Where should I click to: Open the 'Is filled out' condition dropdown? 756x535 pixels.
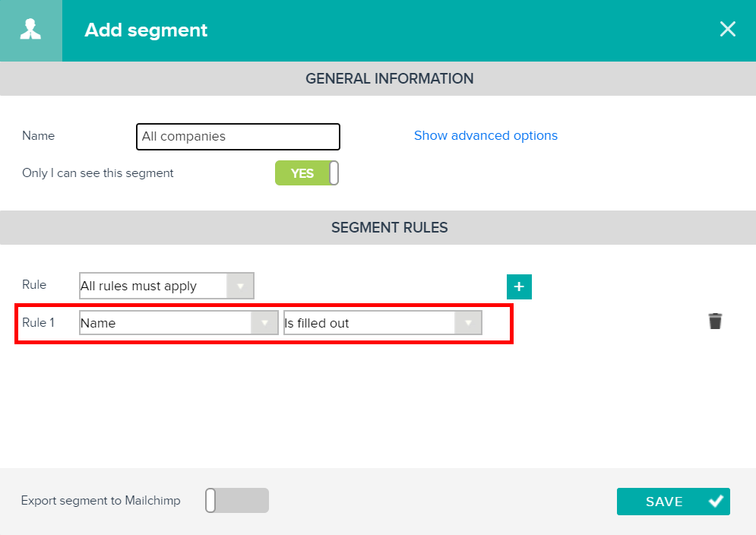tap(383, 323)
